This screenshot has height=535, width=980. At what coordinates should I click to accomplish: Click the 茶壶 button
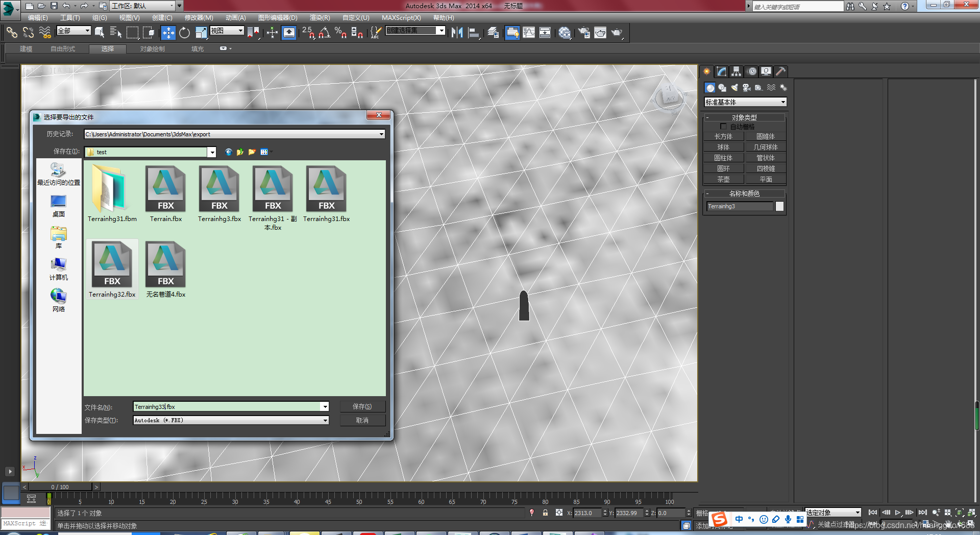point(723,179)
